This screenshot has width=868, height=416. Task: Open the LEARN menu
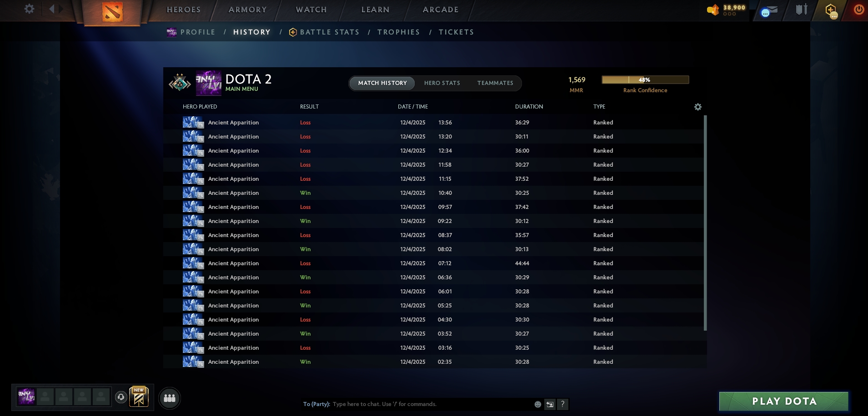click(x=375, y=10)
